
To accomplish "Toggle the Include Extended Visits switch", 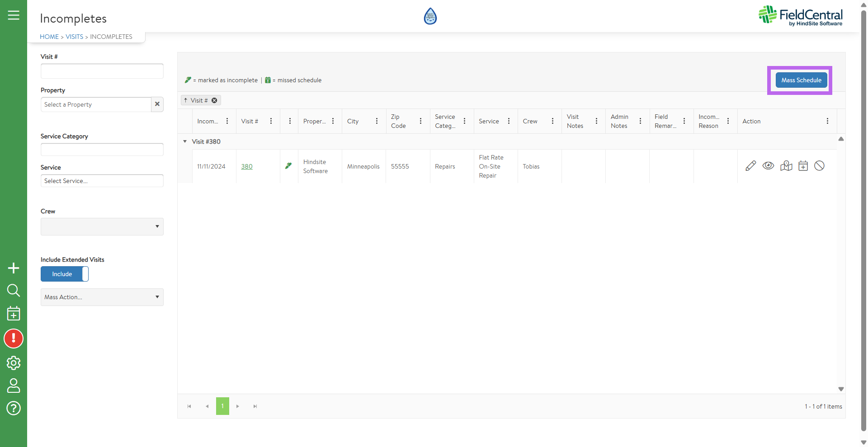I will (x=65, y=274).
